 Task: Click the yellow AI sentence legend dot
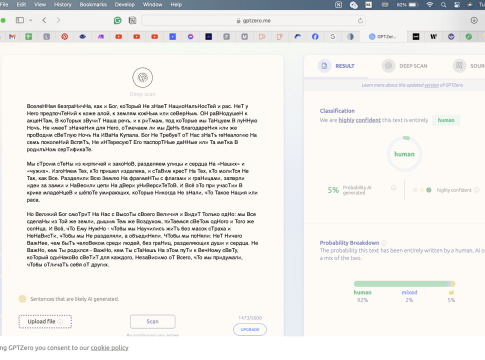point(22,299)
